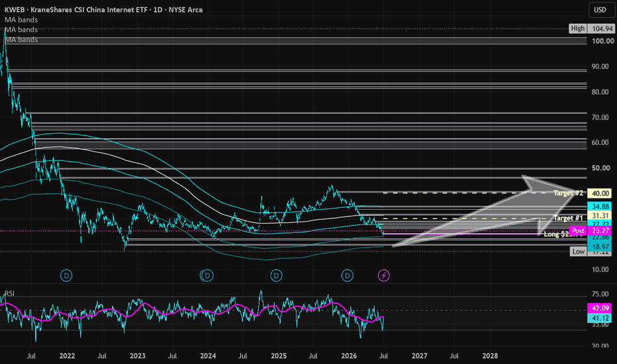Click the magenta Post 25.27 price tag

pos(591,231)
